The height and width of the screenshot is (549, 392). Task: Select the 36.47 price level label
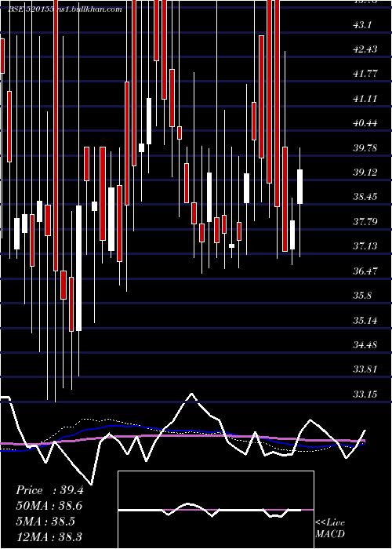(x=365, y=271)
